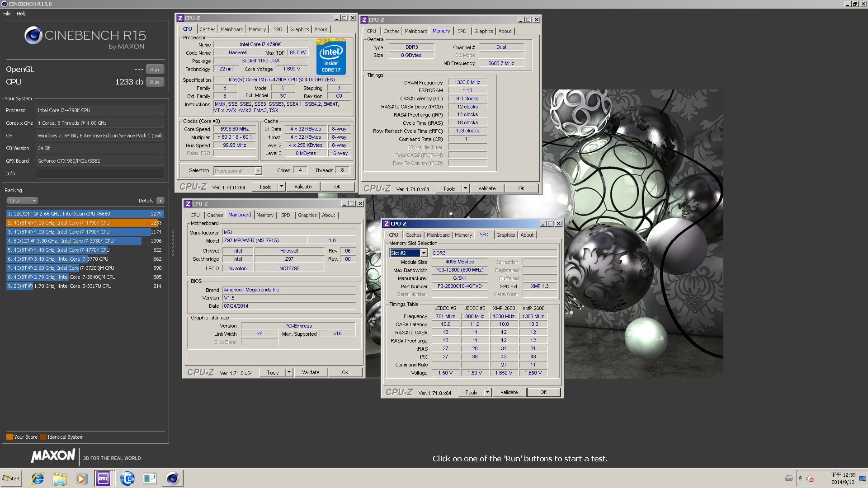This screenshot has height=488, width=868.
Task: Click Validate in the Memory window
Action: pos(487,188)
